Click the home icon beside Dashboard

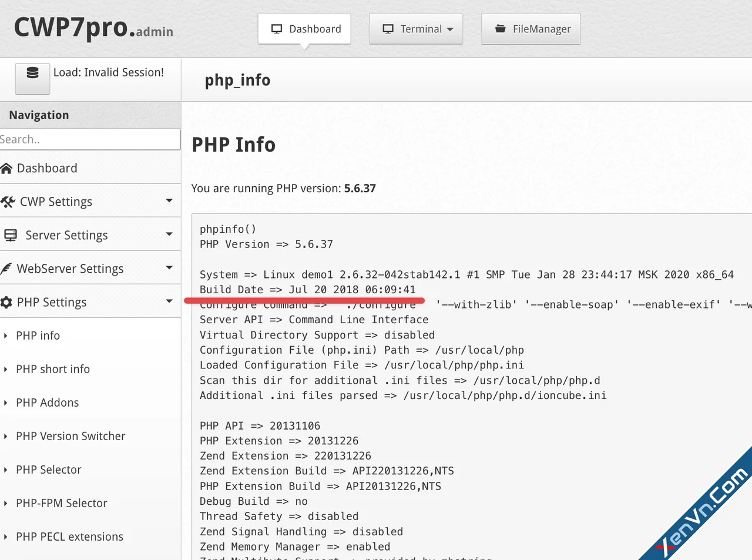coord(6,169)
